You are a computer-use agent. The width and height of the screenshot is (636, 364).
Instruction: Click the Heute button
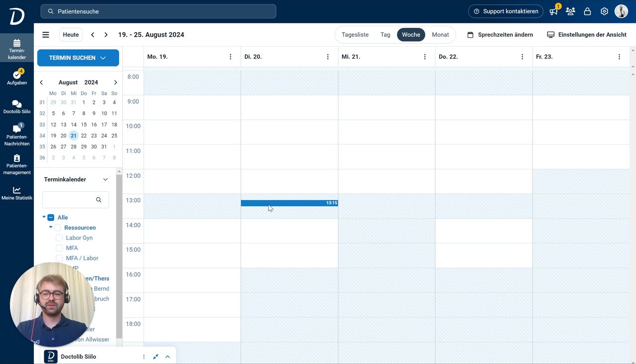click(71, 35)
